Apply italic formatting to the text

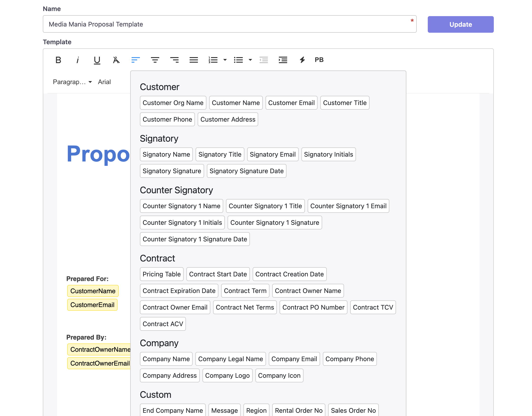[78, 60]
